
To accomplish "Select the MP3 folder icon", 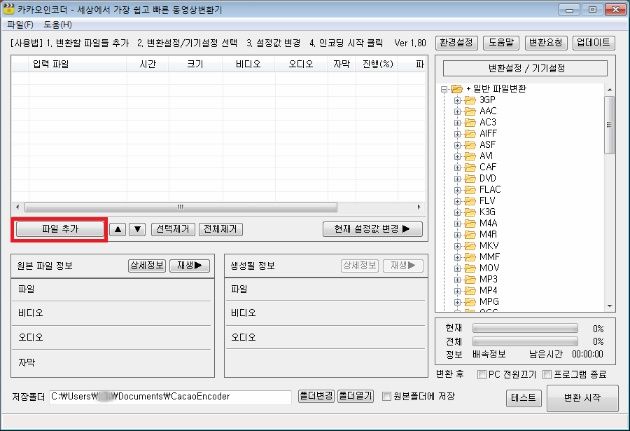I will coord(470,279).
